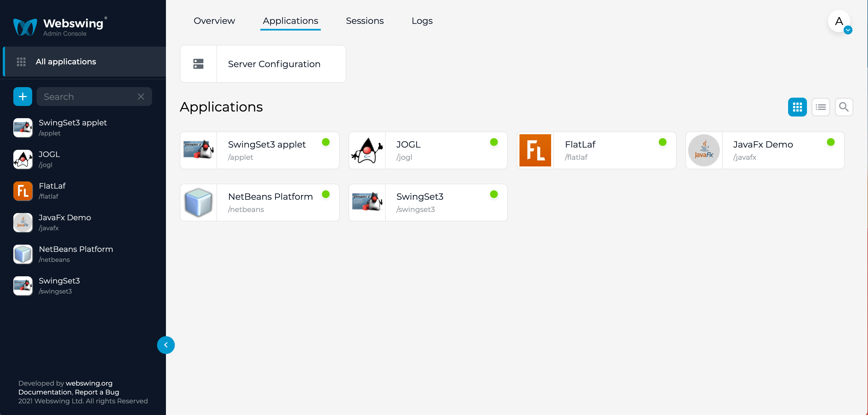Open SwingSet3 icon in sidebar
Viewport: 868px width, 415px height.
pos(23,286)
